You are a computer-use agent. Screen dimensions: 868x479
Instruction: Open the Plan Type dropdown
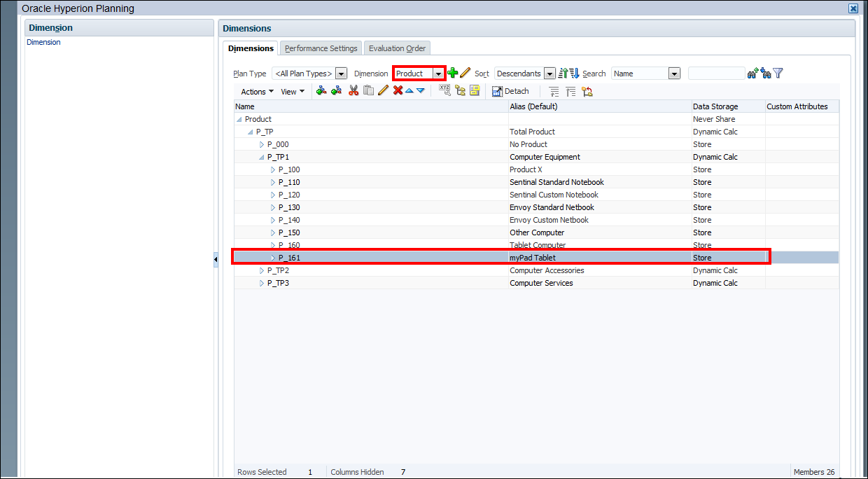[x=342, y=74]
